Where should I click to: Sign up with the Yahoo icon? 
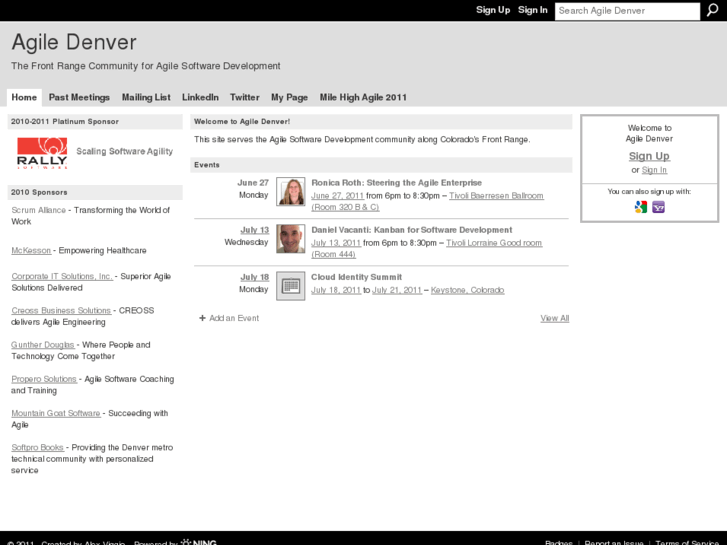tap(658, 207)
